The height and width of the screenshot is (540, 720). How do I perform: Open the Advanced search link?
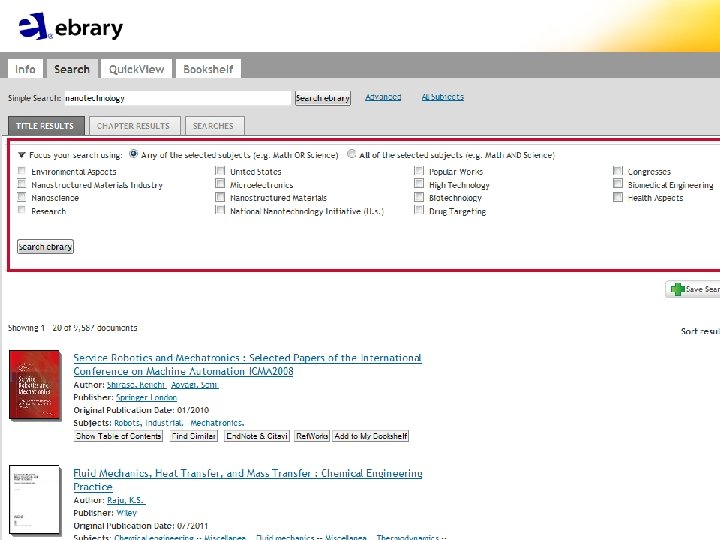click(x=383, y=97)
